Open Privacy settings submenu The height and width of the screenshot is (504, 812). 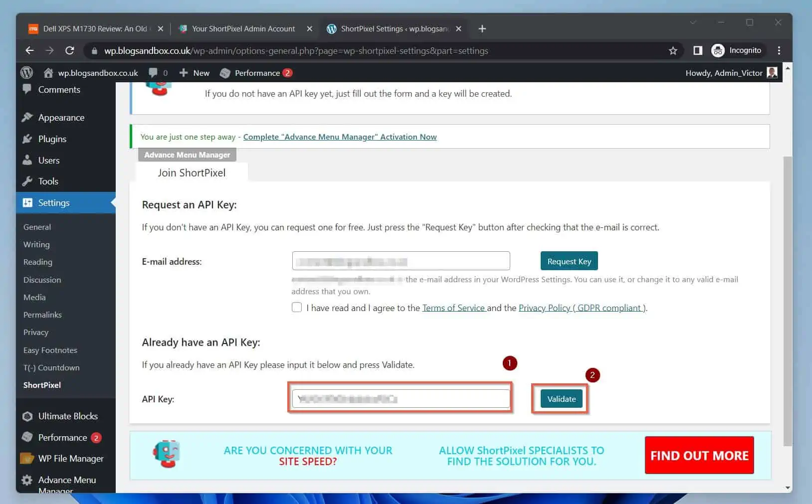point(36,332)
